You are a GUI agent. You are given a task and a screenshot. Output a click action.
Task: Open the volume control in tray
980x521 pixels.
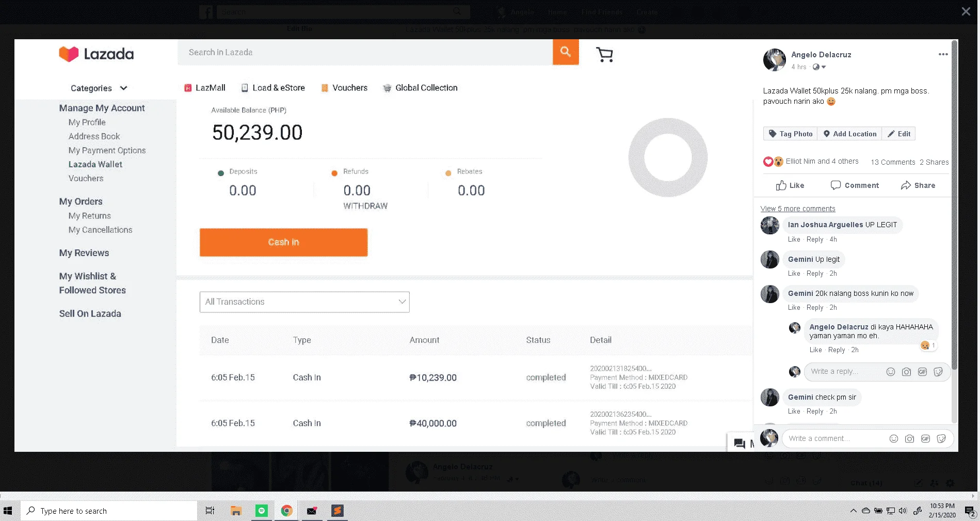click(x=903, y=511)
